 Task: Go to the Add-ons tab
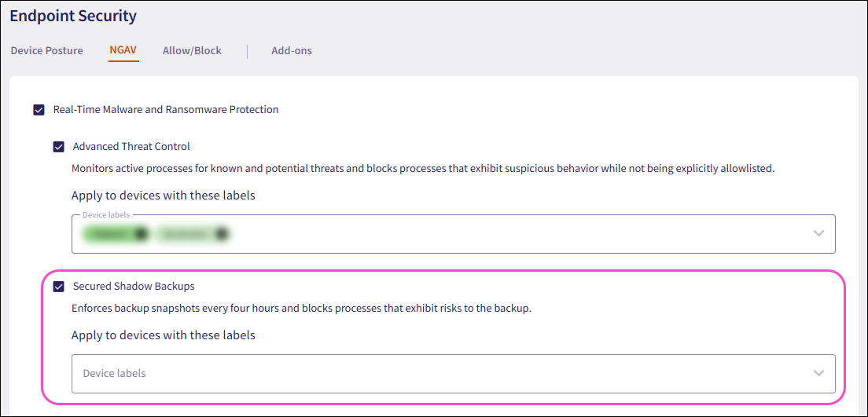click(292, 50)
